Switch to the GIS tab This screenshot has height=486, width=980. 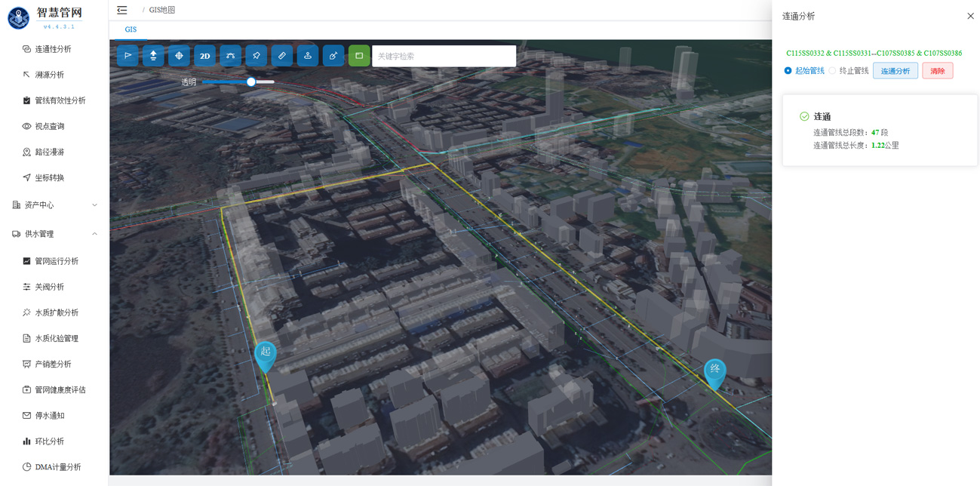[131, 29]
